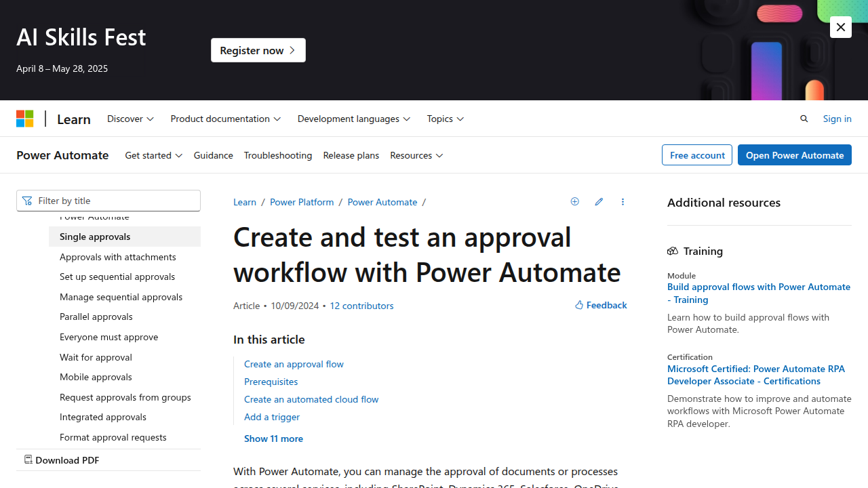This screenshot has height=488, width=868.
Task: Click the Free account button
Action: tap(697, 155)
